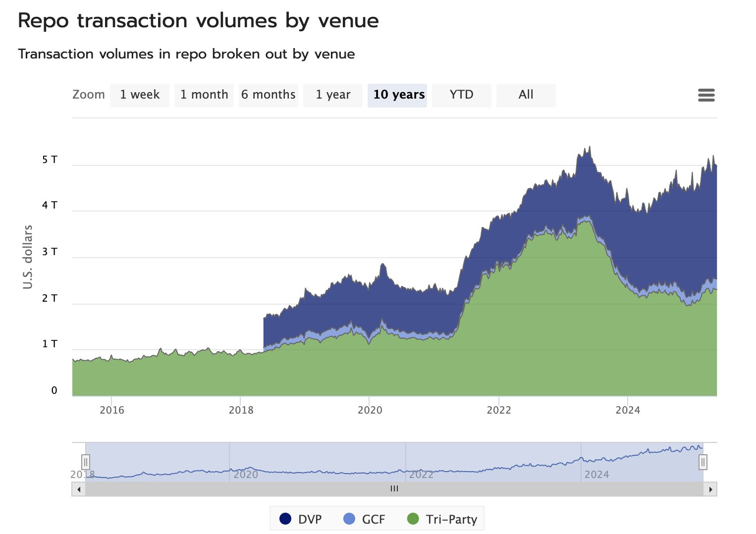Grab the right navigator range handle
Viewport: 756px width, 534px height.
pos(702,462)
